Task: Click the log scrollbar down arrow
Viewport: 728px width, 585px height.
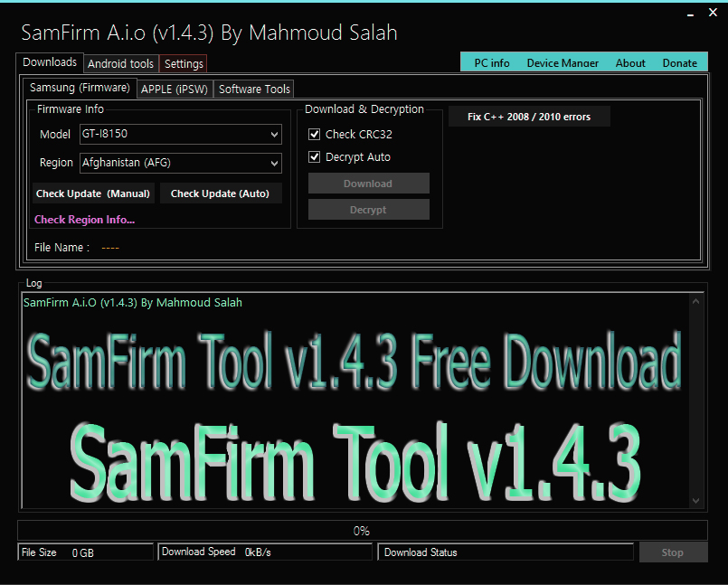Action: pyautogui.click(x=695, y=501)
